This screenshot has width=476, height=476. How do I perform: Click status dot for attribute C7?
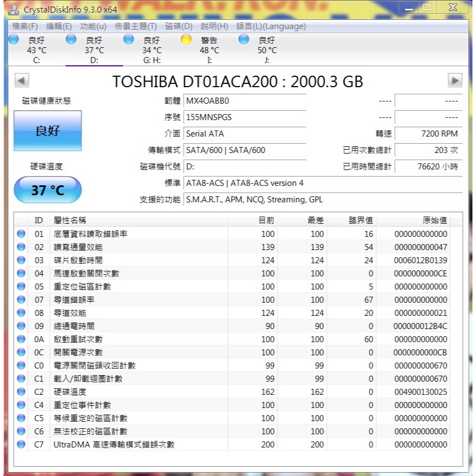(21, 444)
